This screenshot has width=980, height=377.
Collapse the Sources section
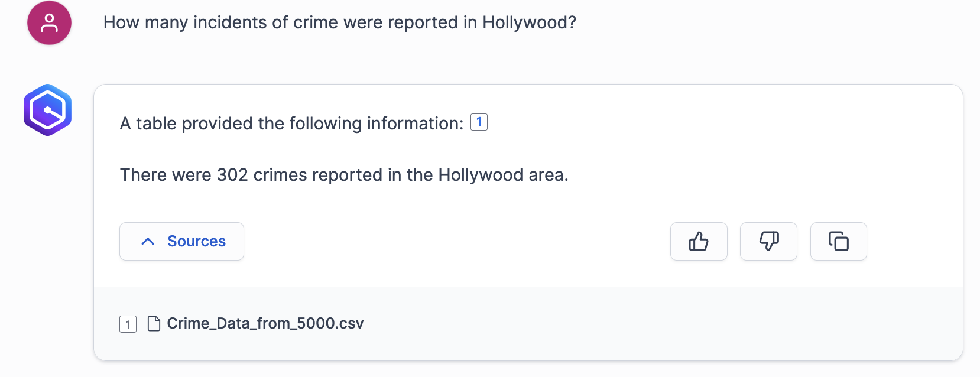181,241
